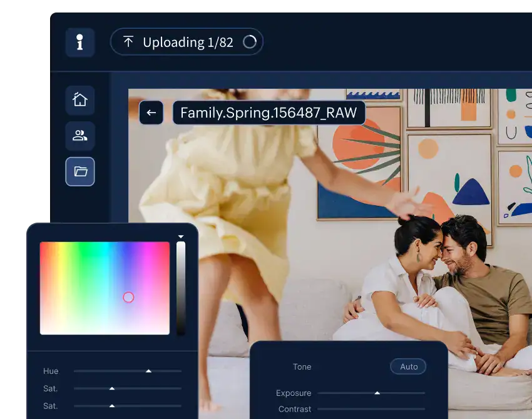Click the upload progress spinner
This screenshot has height=419, width=532.
(x=250, y=42)
